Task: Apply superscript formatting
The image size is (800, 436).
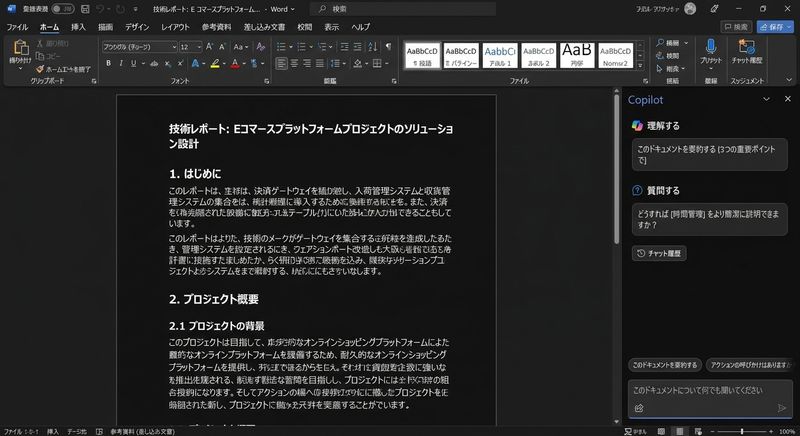Action: (180, 64)
